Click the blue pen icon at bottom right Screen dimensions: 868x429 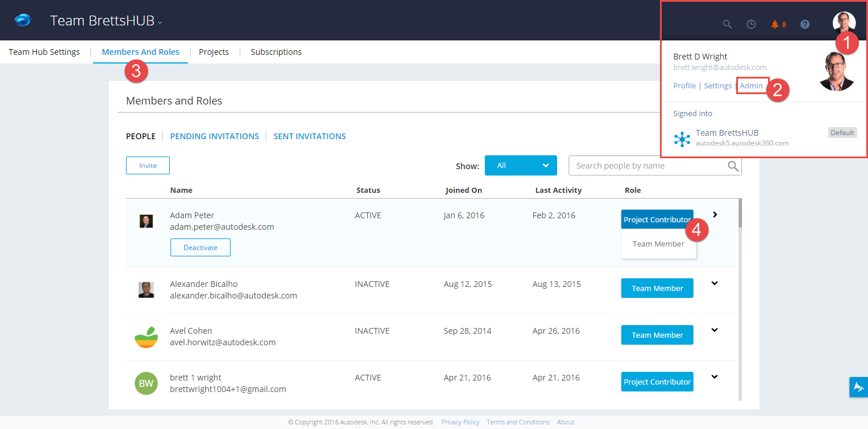tap(858, 387)
